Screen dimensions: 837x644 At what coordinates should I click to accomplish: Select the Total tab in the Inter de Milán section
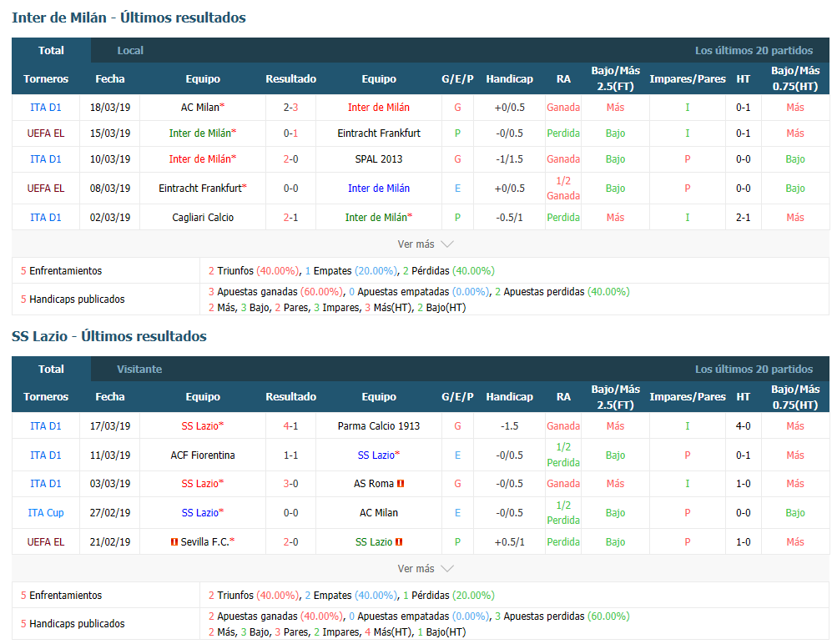pos(51,50)
